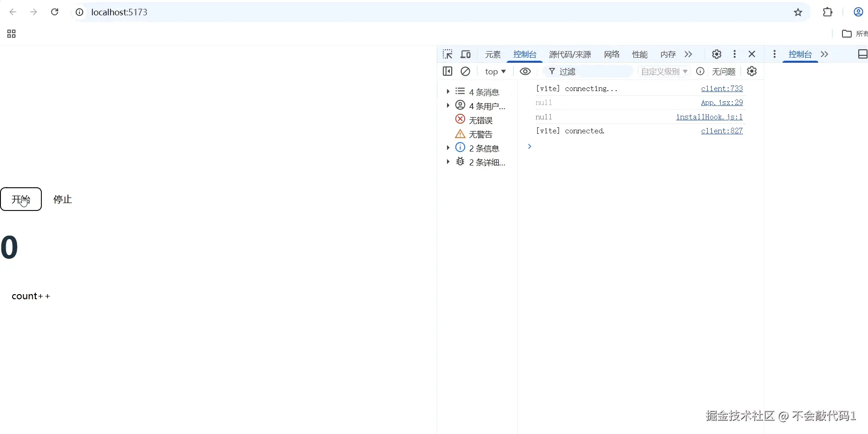Viewport: 868px width, 434px height.
Task: Switch to the 网络 Network tab
Action: pos(611,54)
